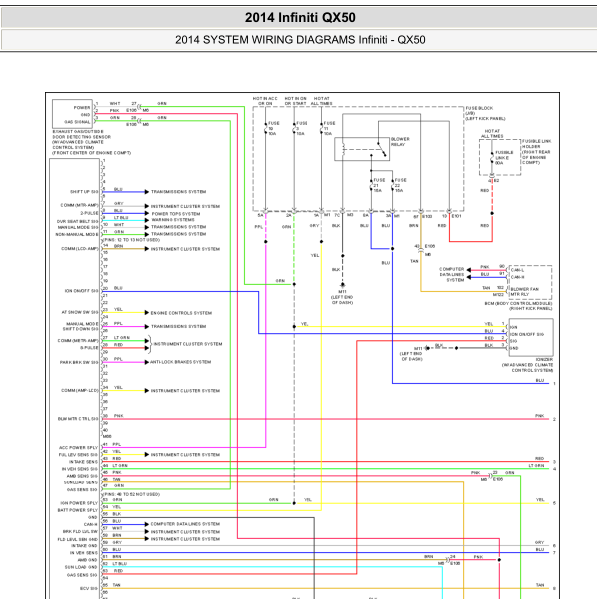The height and width of the screenshot is (599, 597).
Task: Select the 'AMB GND' pin label
Action: (x=87, y=560)
